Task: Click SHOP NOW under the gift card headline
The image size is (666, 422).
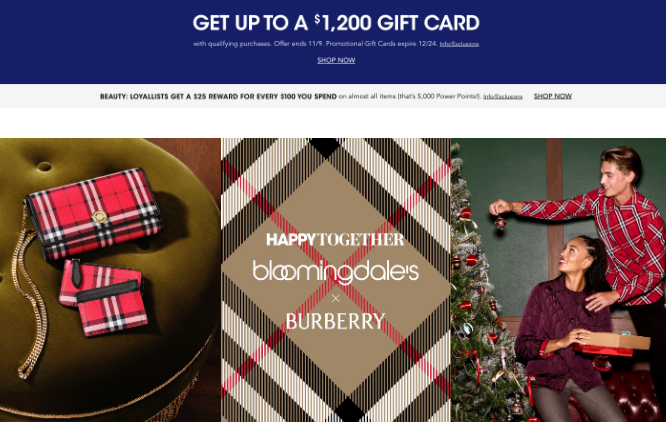Action: point(336,60)
